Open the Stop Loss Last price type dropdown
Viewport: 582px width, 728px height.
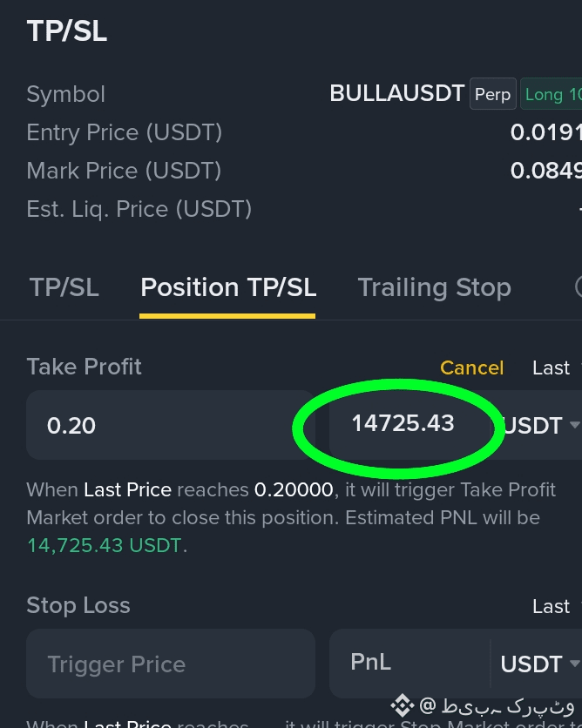[556, 606]
